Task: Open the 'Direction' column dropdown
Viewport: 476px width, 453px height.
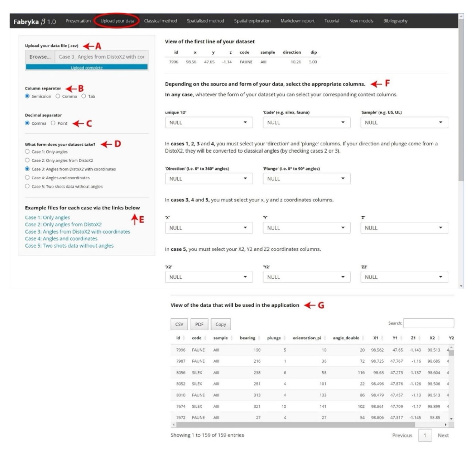Action: pos(209,178)
